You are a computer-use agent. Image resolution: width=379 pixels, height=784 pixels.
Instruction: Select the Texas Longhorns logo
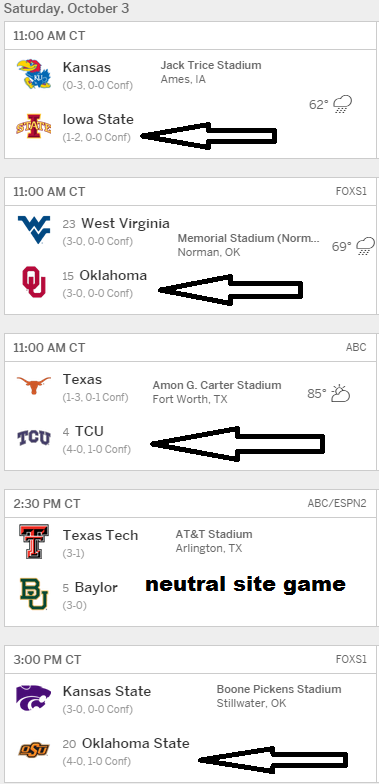(34, 385)
